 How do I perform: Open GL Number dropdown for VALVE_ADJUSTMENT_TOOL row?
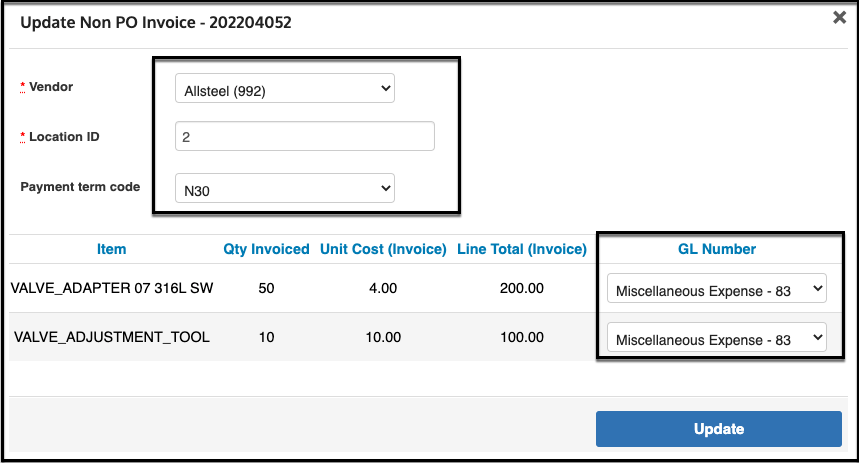(717, 337)
